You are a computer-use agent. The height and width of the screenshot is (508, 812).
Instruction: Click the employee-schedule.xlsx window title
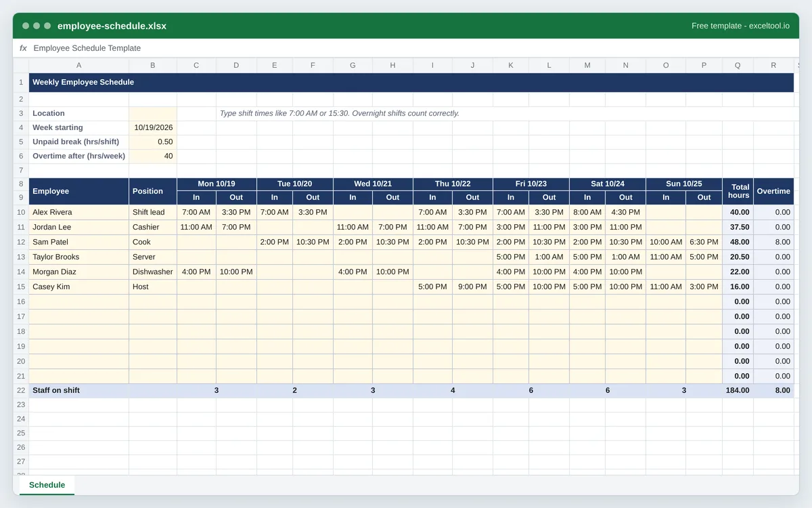(x=112, y=26)
